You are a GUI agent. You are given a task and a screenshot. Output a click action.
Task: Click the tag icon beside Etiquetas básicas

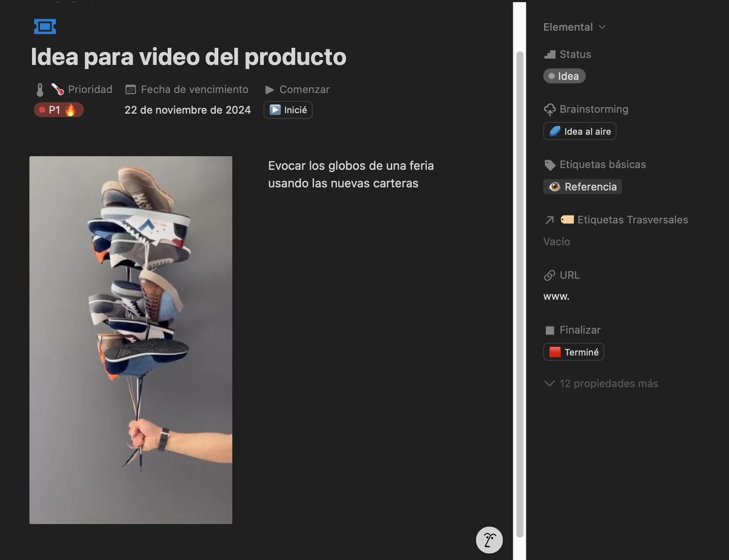pos(550,164)
